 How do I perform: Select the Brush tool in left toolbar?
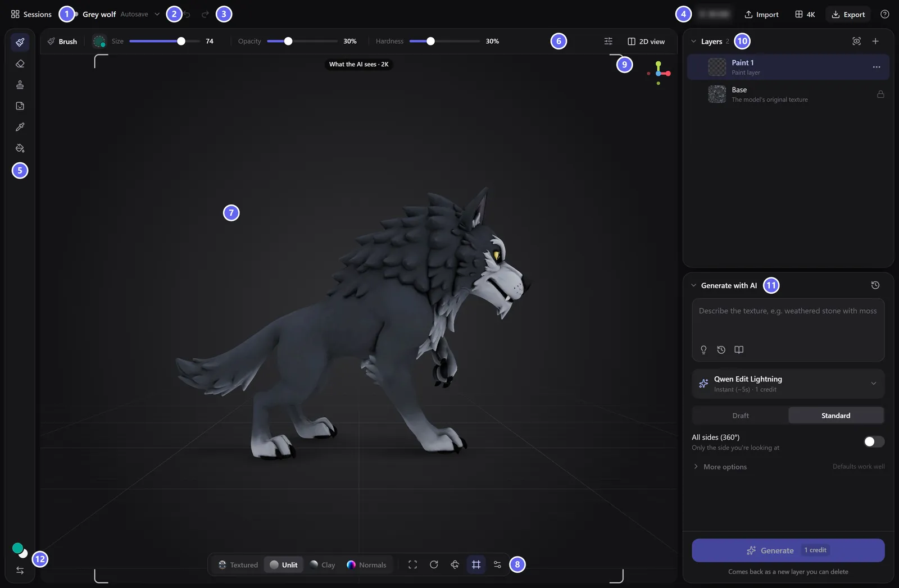(20, 42)
